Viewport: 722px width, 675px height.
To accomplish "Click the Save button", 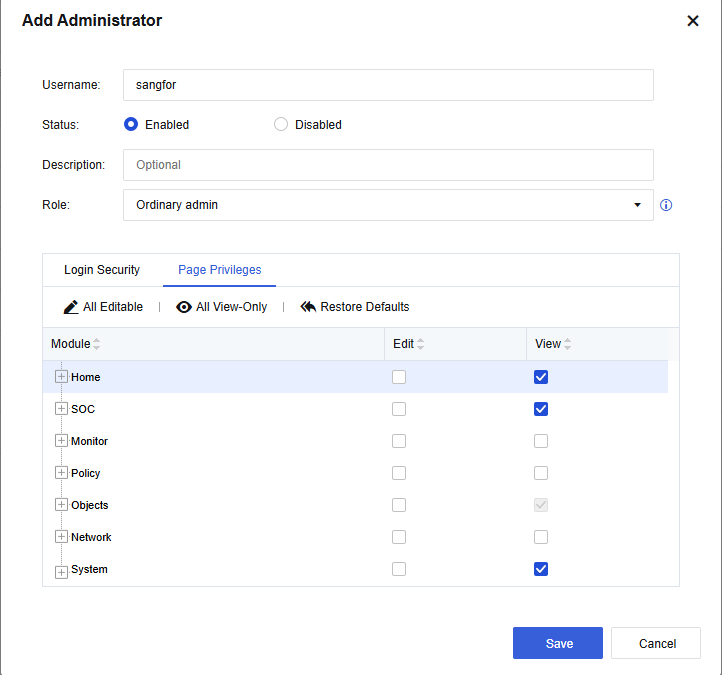I will (558, 643).
